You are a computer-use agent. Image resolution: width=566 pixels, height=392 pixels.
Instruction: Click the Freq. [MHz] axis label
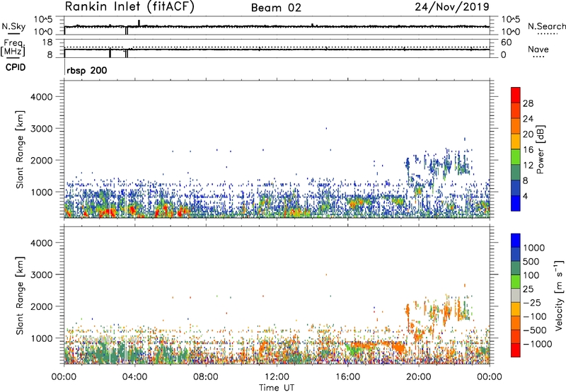tap(13, 48)
